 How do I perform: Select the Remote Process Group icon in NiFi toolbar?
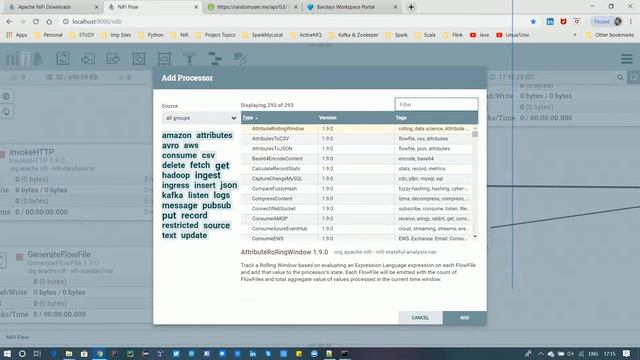pos(164,58)
